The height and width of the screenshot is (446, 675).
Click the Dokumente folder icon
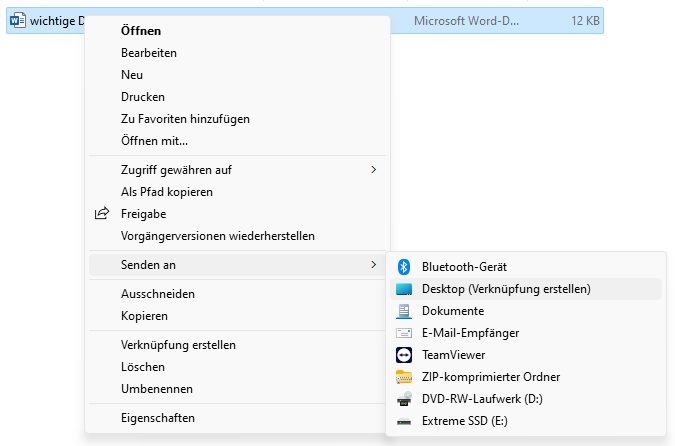pyautogui.click(x=404, y=311)
